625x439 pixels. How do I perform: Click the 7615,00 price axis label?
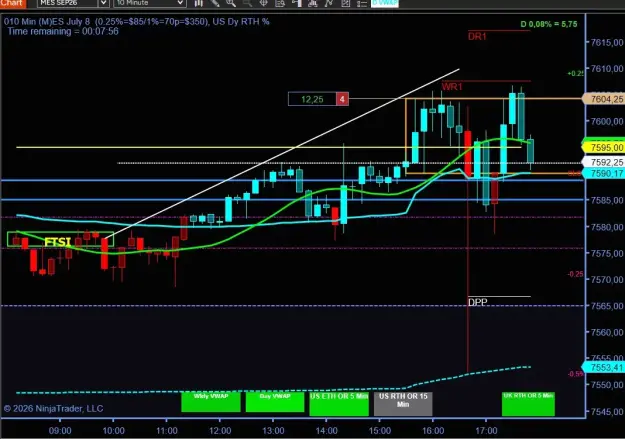(607, 42)
